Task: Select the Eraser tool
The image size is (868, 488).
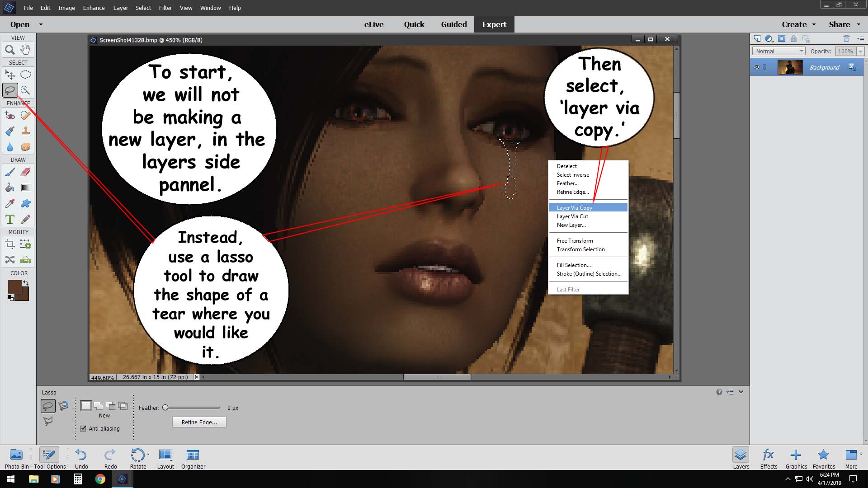Action: (26, 172)
